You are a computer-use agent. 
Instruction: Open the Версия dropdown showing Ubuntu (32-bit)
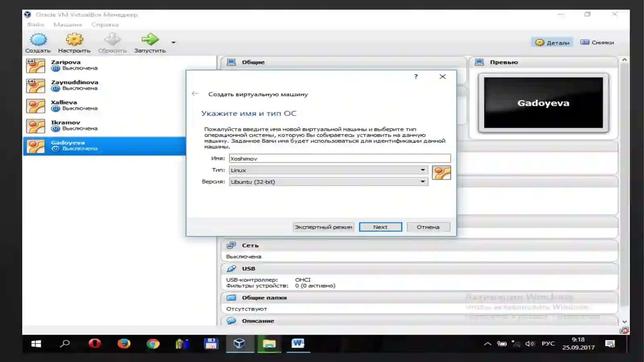[x=328, y=182]
